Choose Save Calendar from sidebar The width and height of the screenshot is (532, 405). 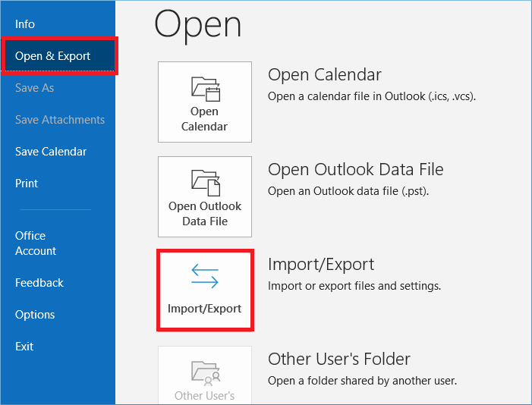click(x=51, y=152)
